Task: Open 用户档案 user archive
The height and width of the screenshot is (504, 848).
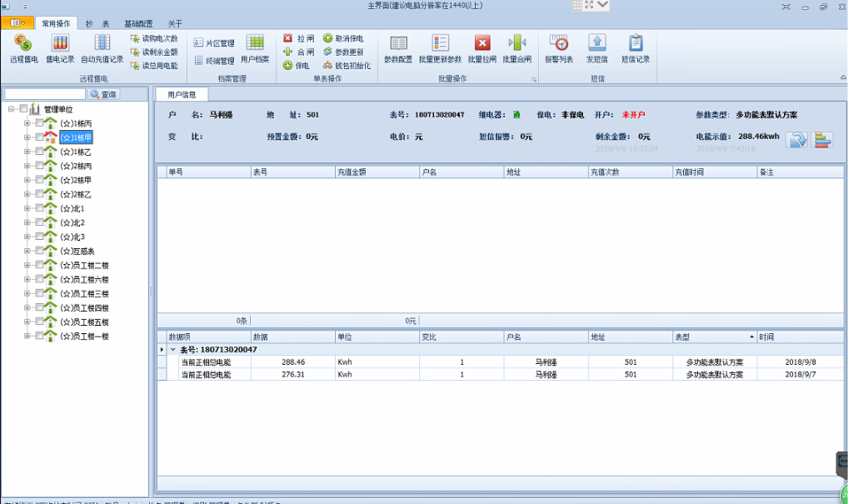Action: [x=255, y=48]
